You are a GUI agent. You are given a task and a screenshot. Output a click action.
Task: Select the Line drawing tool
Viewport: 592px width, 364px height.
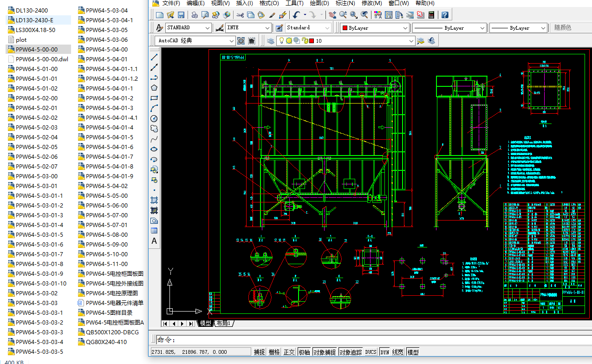pos(154,57)
